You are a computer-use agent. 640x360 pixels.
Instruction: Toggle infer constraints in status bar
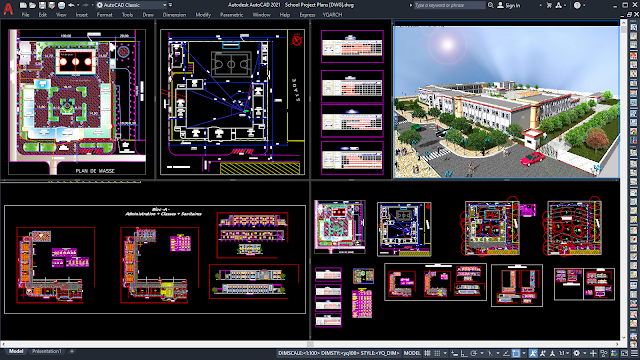(x=454, y=353)
